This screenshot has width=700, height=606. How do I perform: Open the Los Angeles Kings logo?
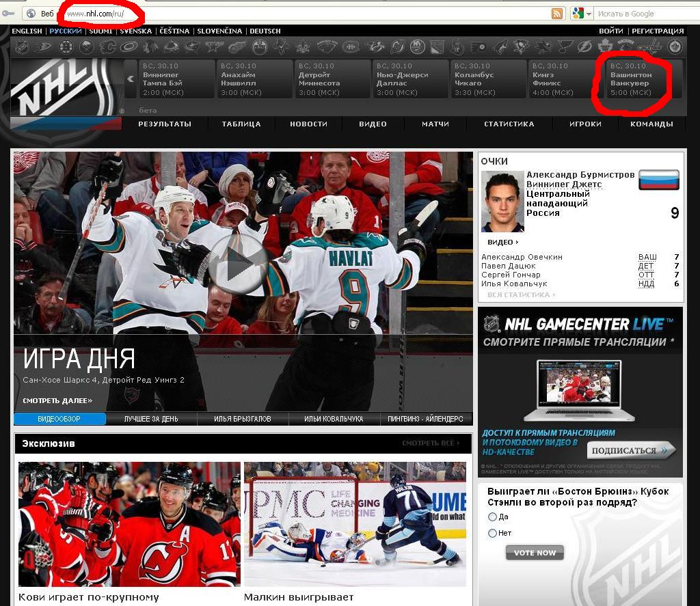coord(303,47)
